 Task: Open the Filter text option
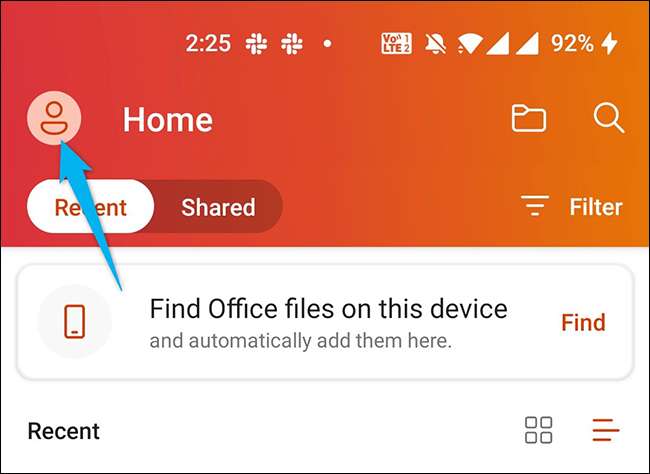point(596,207)
